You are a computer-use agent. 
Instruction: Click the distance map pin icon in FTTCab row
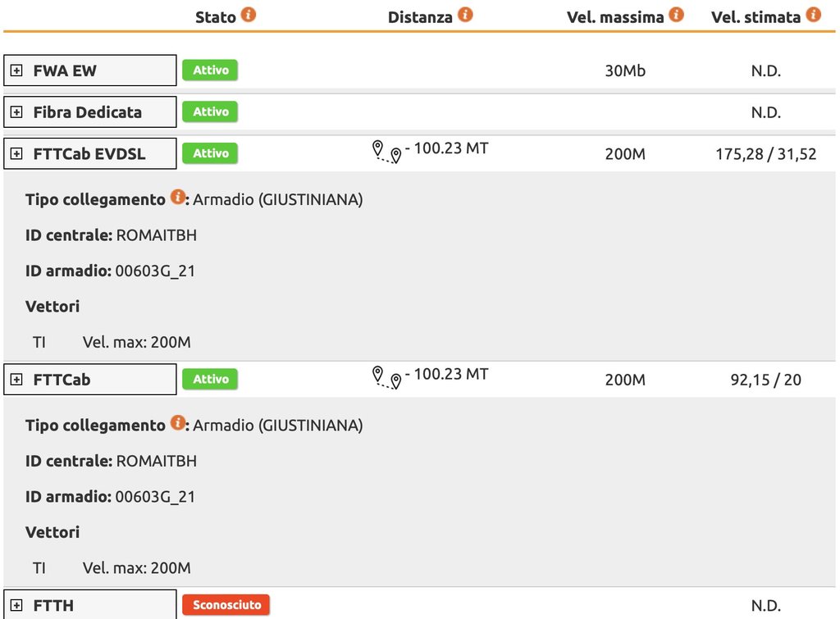click(386, 378)
